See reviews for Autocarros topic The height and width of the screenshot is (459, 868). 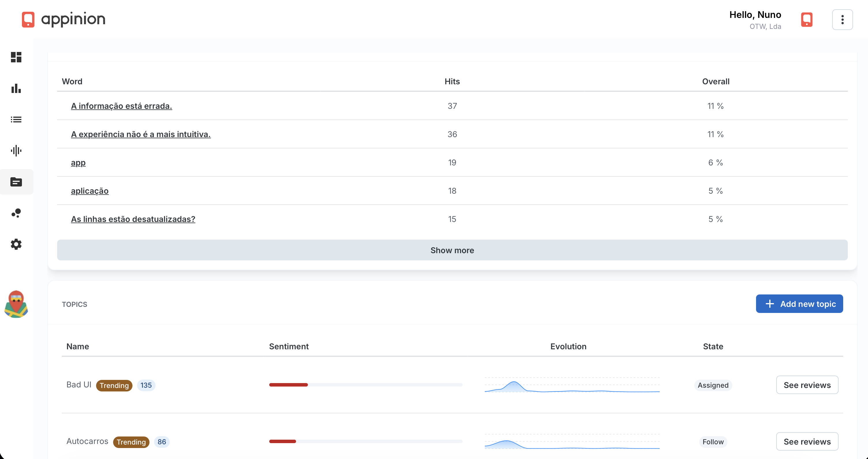tap(807, 441)
